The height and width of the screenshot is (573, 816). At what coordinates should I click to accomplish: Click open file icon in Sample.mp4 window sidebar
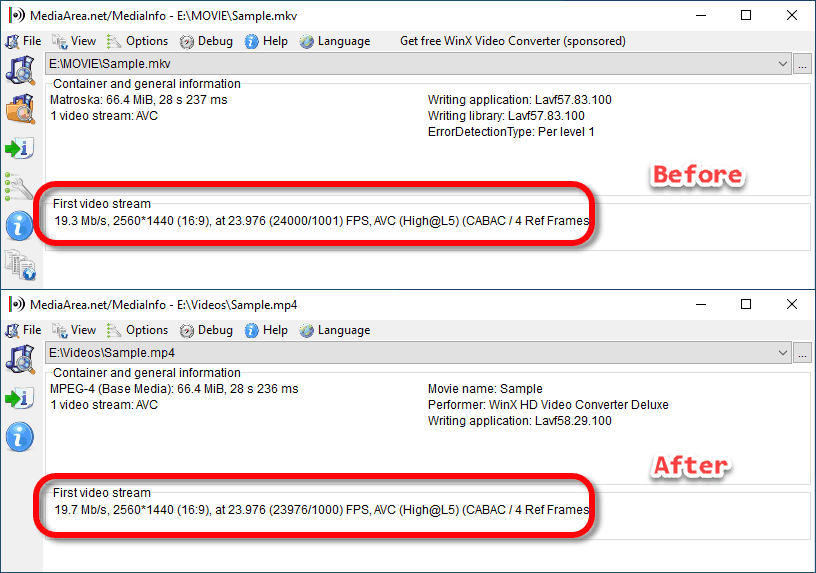point(20,359)
